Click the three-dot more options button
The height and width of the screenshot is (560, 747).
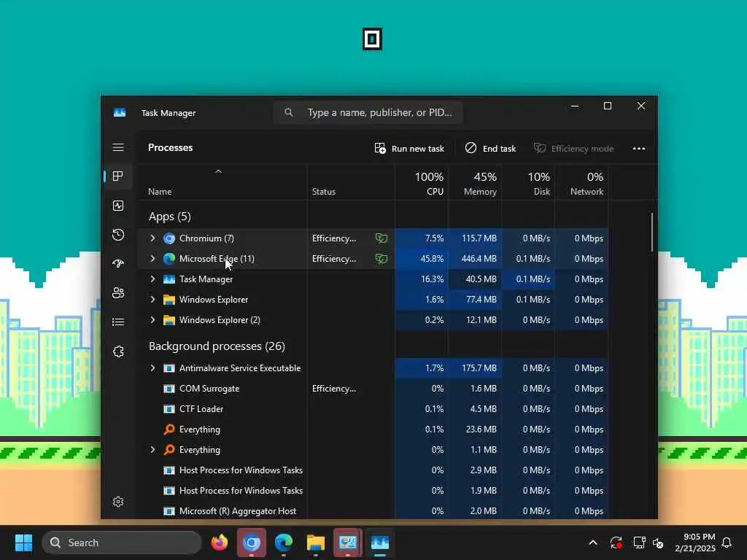point(639,149)
